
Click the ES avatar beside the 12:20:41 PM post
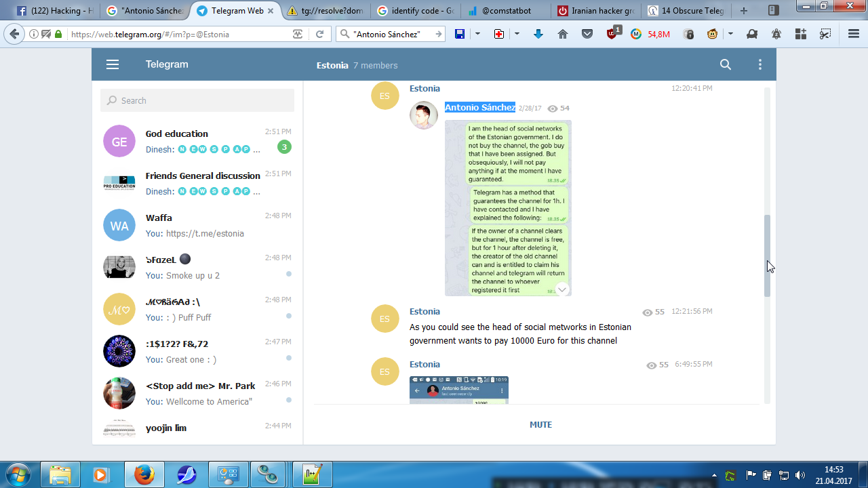(385, 96)
